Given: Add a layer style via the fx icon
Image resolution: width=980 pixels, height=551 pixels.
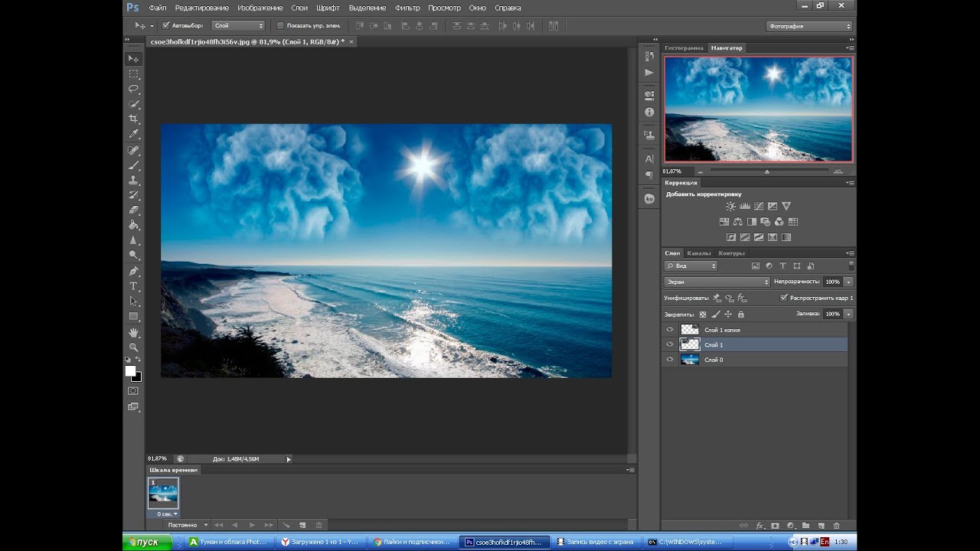Looking at the screenshot, I should [760, 526].
